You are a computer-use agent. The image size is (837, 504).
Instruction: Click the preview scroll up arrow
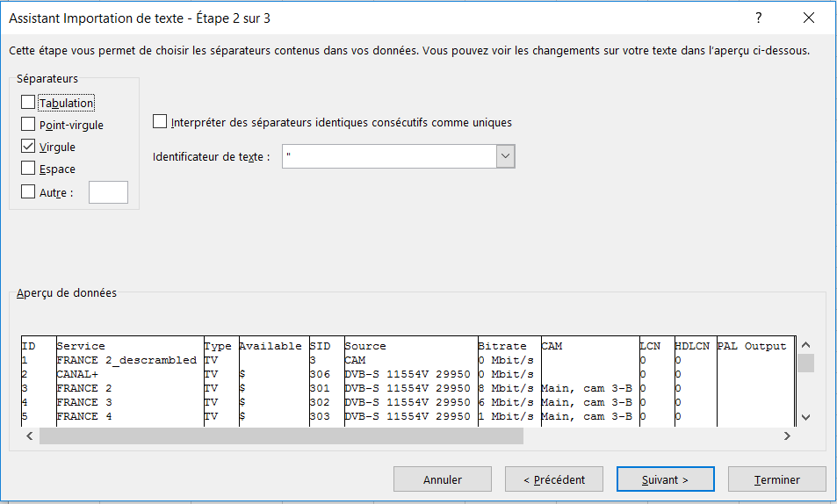806,345
